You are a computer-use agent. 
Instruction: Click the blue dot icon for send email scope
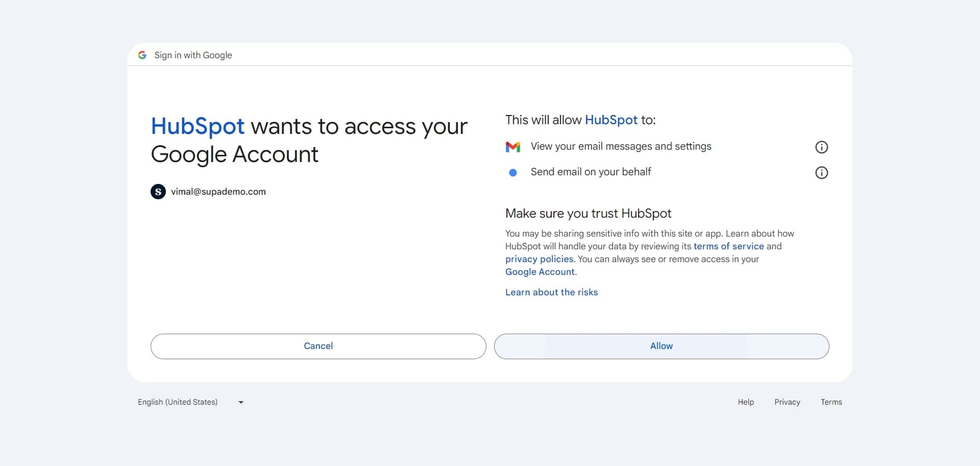(513, 173)
